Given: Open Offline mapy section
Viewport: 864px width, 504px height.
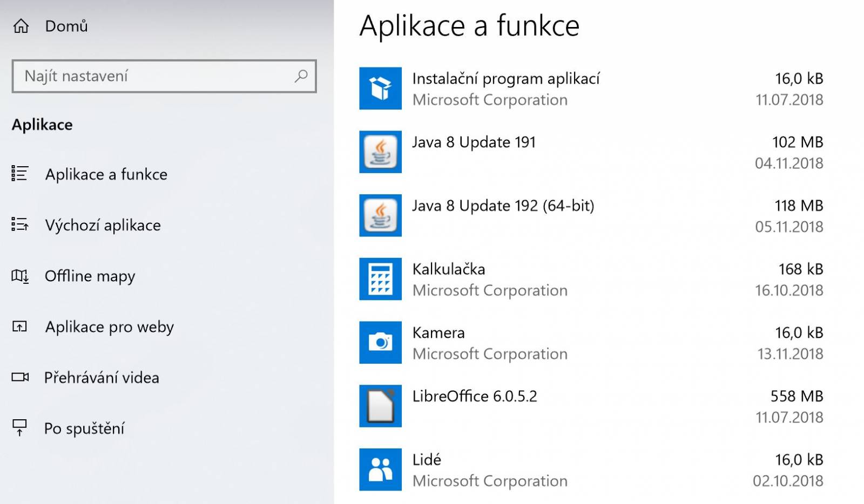Looking at the screenshot, I should point(90,276).
